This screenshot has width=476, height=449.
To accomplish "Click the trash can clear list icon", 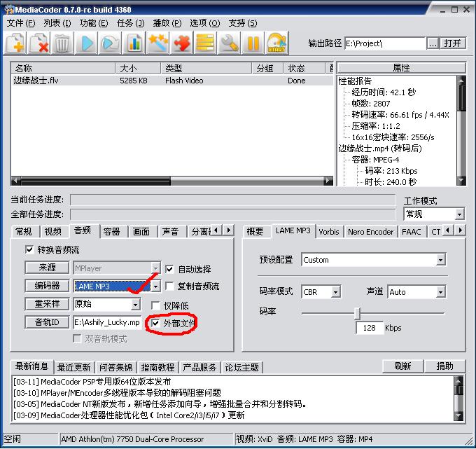I will tap(62, 43).
